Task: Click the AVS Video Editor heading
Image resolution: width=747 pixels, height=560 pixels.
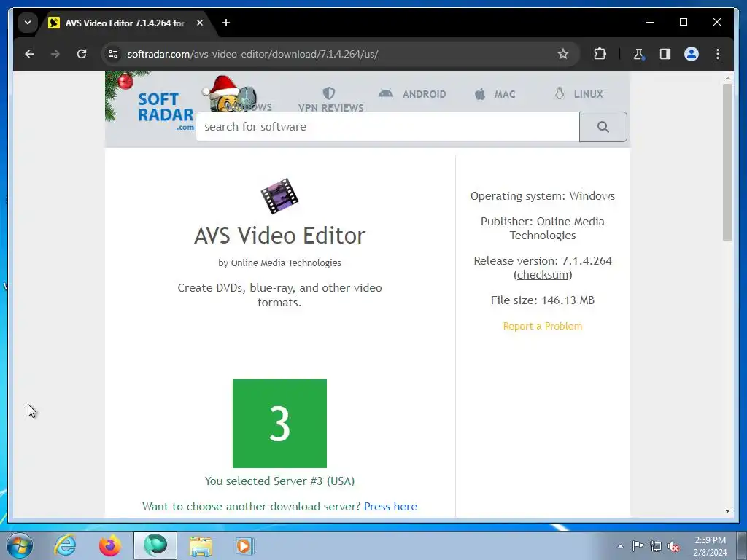Action: 279,235
